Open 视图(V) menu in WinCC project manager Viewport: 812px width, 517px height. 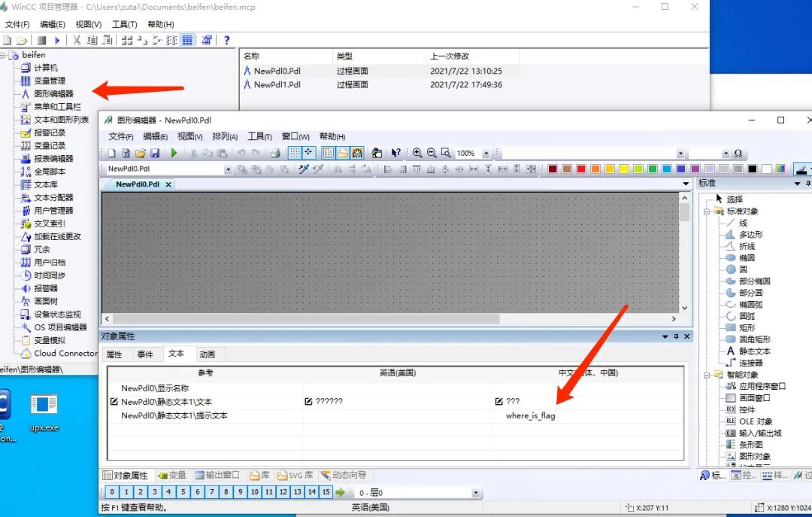tap(88, 24)
